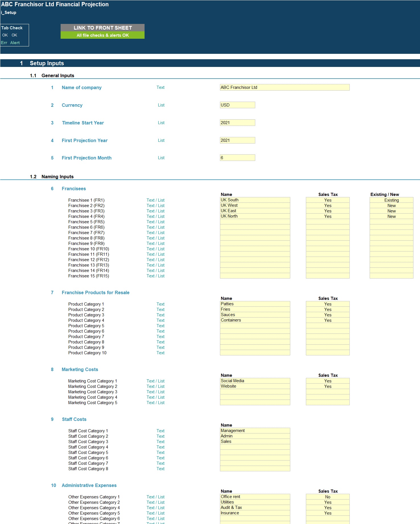The width and height of the screenshot is (420, 524).
Task: Select the Insurance expense name cell
Action: point(255,513)
